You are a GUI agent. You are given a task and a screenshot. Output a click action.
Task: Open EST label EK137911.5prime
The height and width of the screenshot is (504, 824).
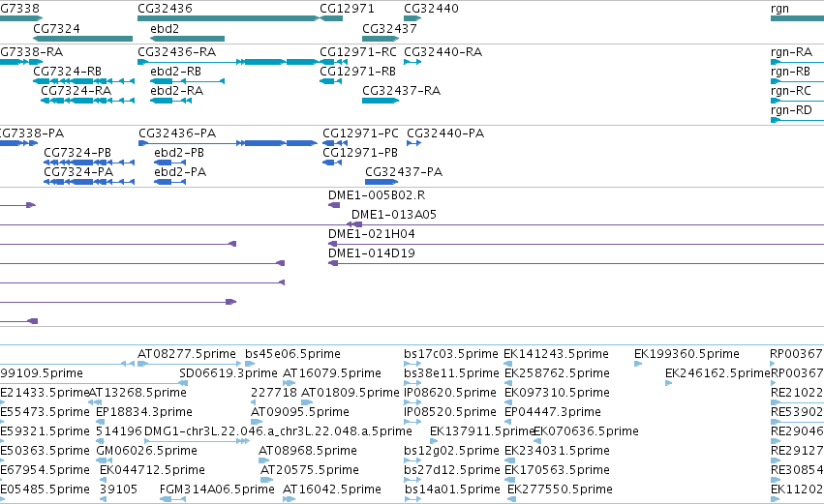(x=482, y=431)
